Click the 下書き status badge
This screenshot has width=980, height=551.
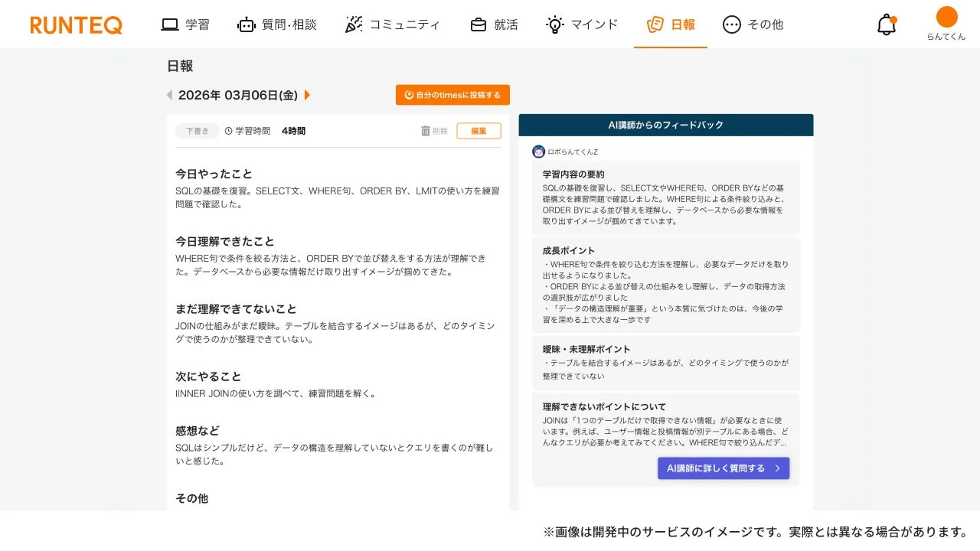tap(198, 131)
